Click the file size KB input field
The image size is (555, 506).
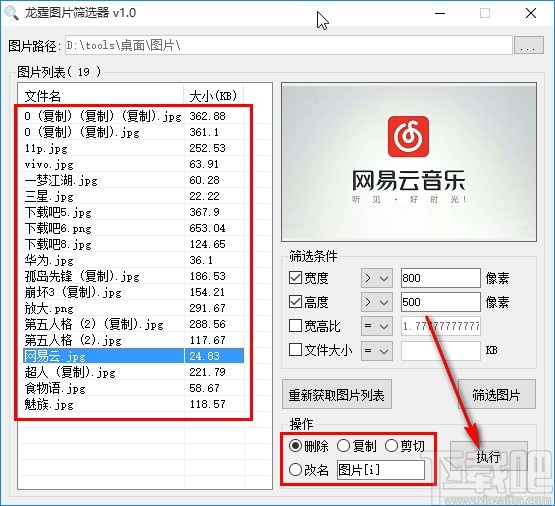tap(441, 351)
